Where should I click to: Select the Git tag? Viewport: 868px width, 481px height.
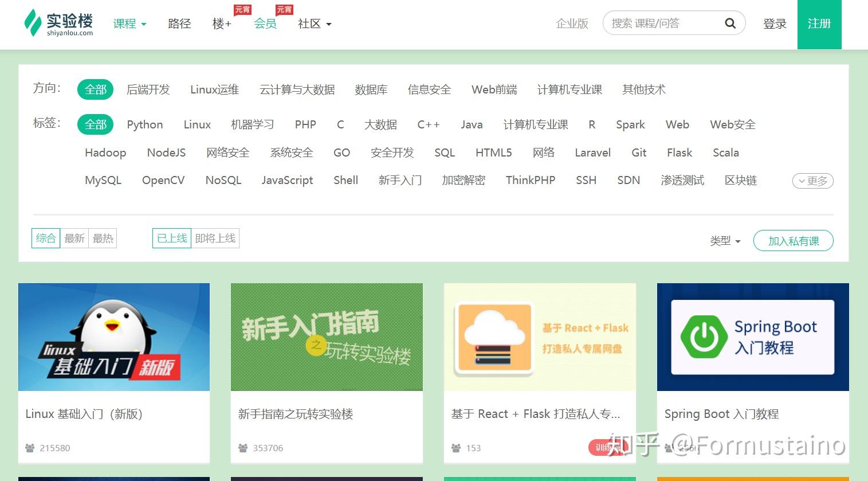pos(639,152)
